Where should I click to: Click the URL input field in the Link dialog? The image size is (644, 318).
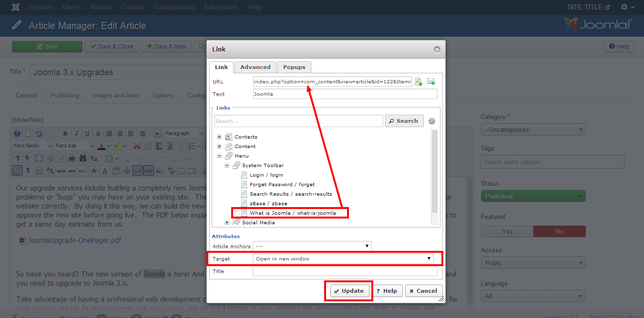point(333,81)
